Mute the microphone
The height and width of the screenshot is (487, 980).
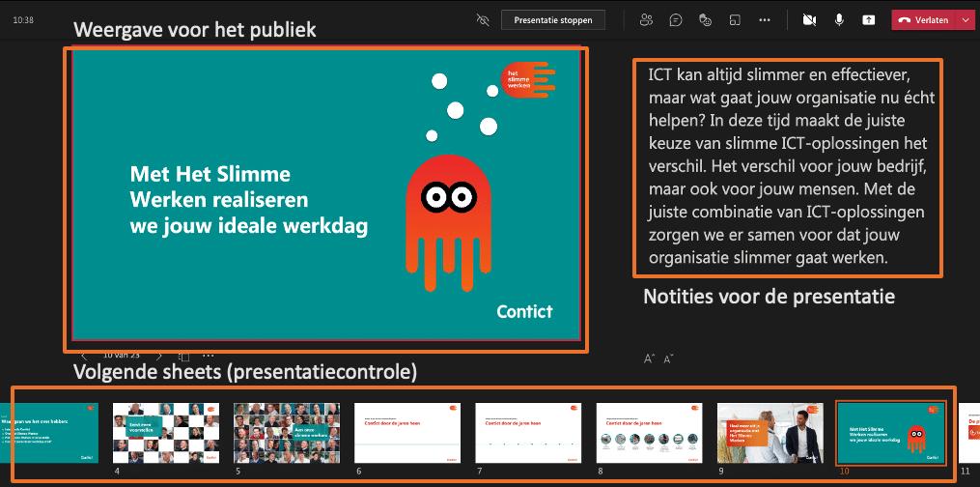pyautogui.click(x=839, y=19)
